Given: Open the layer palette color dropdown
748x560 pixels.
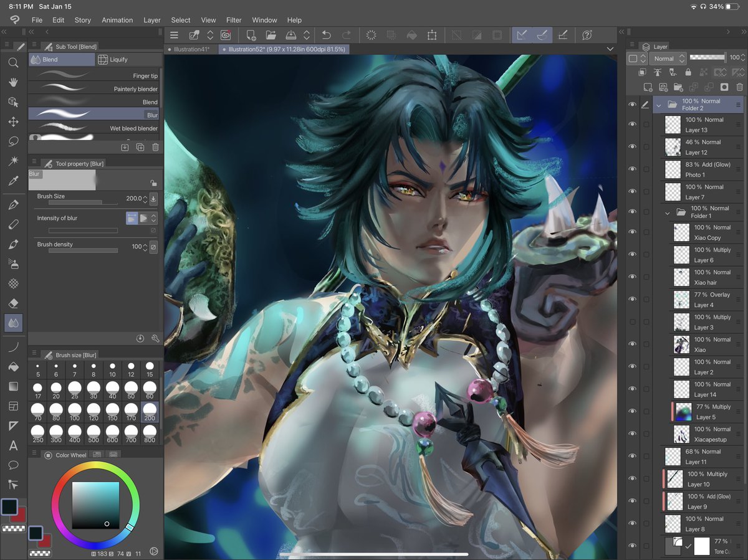Looking at the screenshot, I should coord(636,58).
